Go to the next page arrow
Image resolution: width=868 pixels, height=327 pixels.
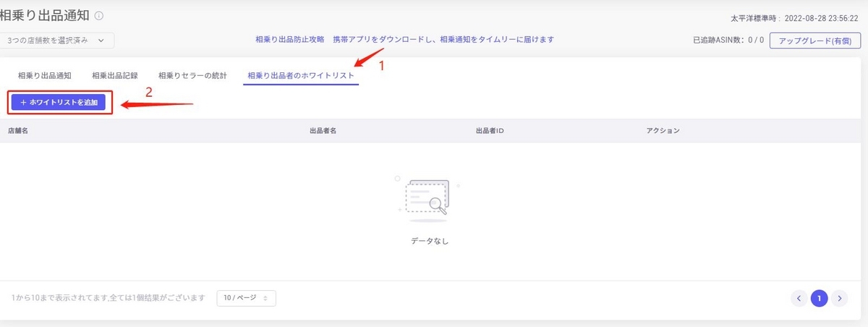pos(839,298)
